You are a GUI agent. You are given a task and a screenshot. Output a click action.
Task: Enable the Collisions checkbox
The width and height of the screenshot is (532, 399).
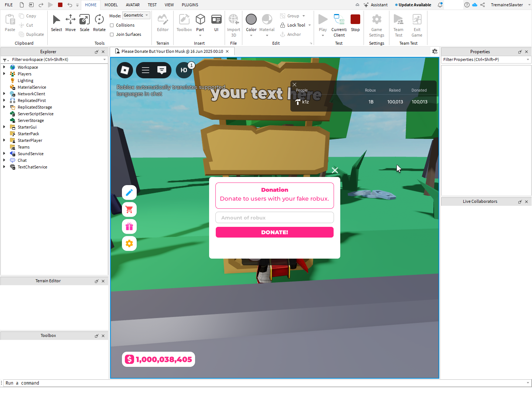(112, 25)
